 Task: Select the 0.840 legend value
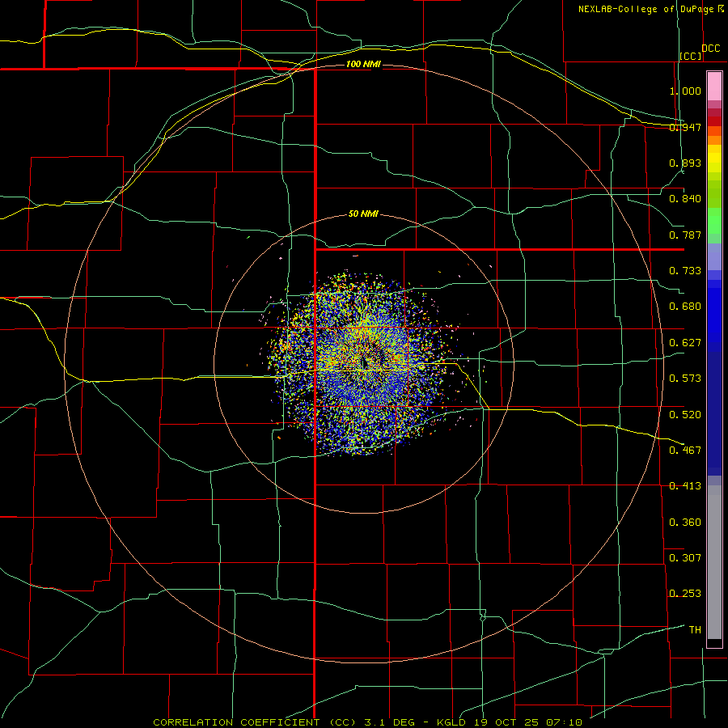pos(685,199)
